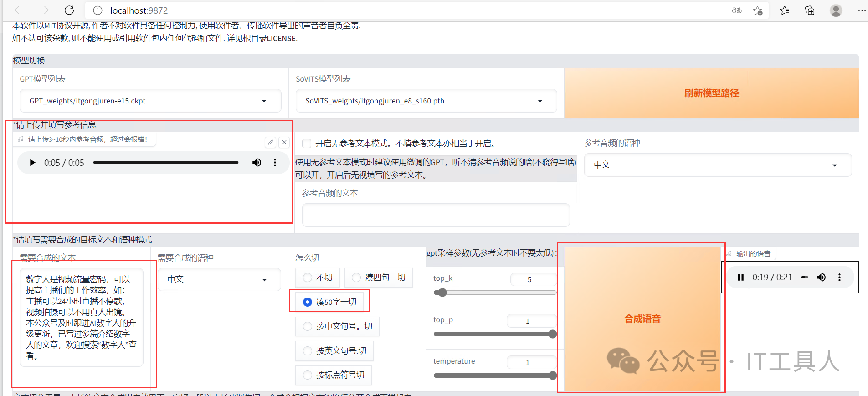Click the top_k slider handle
Image resolution: width=868 pixels, height=396 pixels.
tap(441, 293)
